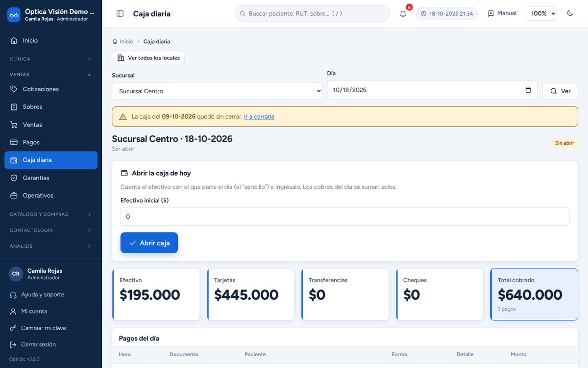
Task: Open the Sucursal dropdown
Action: click(x=217, y=91)
